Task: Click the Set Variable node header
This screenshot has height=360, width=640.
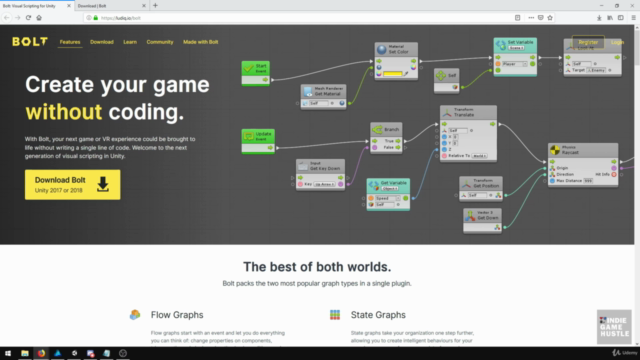Action: tap(515, 45)
